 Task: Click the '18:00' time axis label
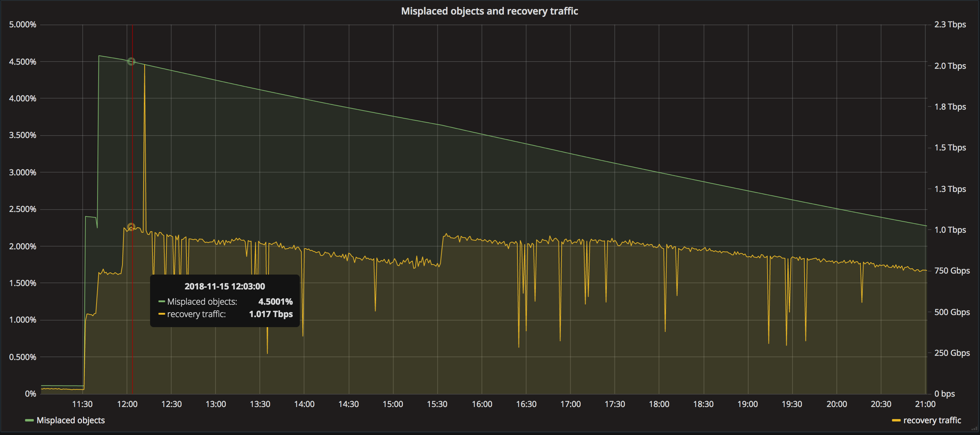tap(659, 404)
